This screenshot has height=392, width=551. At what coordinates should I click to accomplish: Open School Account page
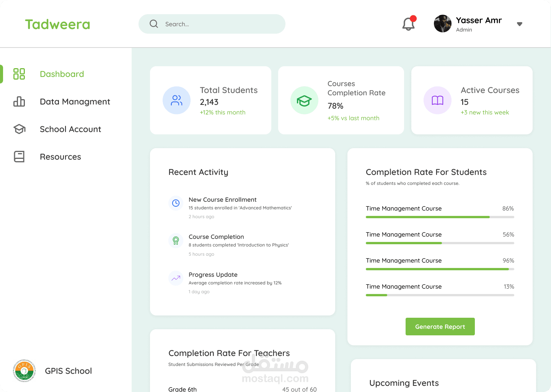tap(70, 129)
